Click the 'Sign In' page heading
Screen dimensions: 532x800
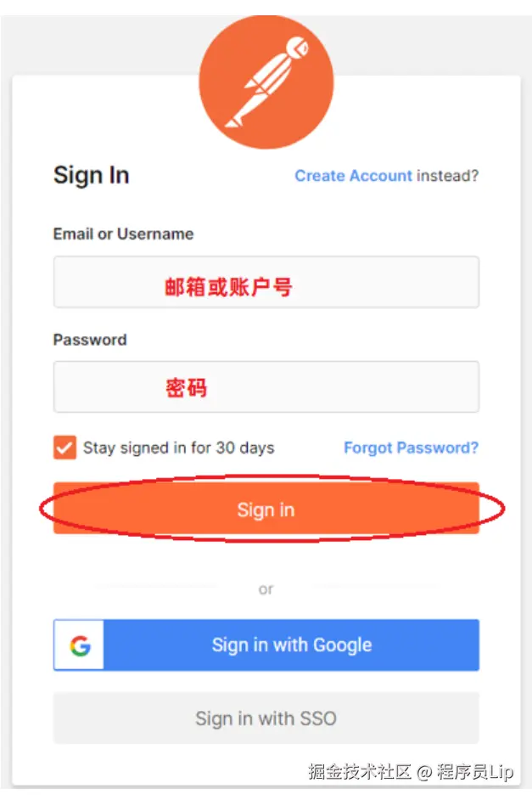pos(92,175)
